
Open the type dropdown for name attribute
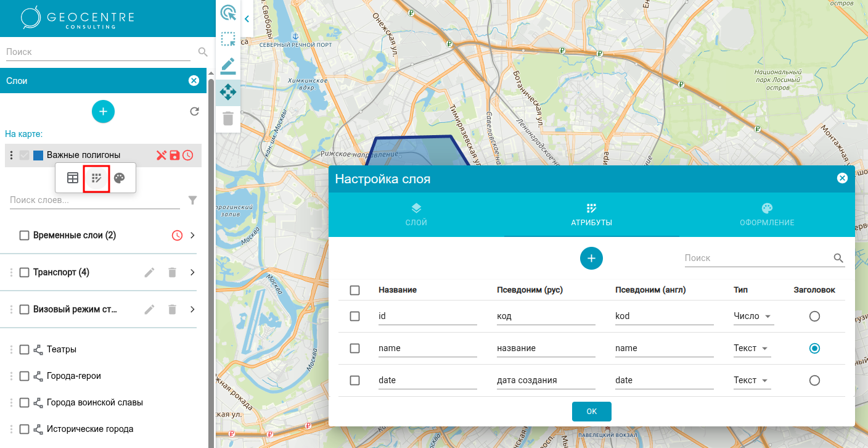coord(752,348)
